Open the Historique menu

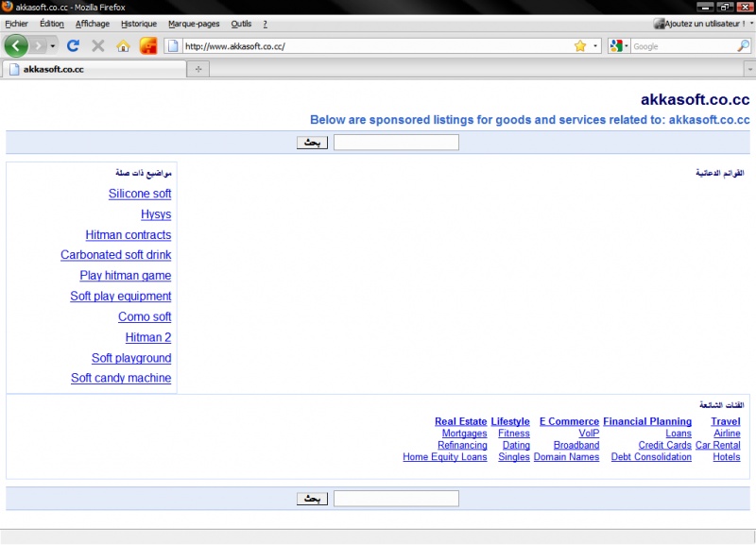139,24
